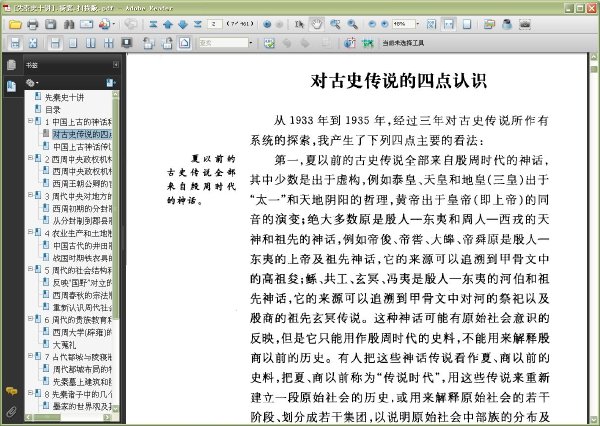600x426 pixels.
Task: Open bookmark 中国上古神话传
Action: [x=82, y=147]
